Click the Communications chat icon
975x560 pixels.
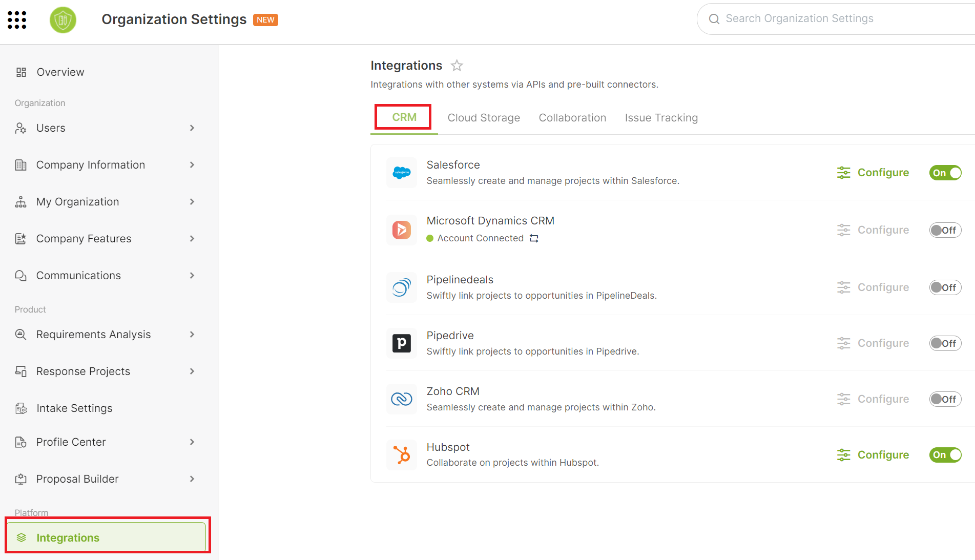click(x=20, y=276)
